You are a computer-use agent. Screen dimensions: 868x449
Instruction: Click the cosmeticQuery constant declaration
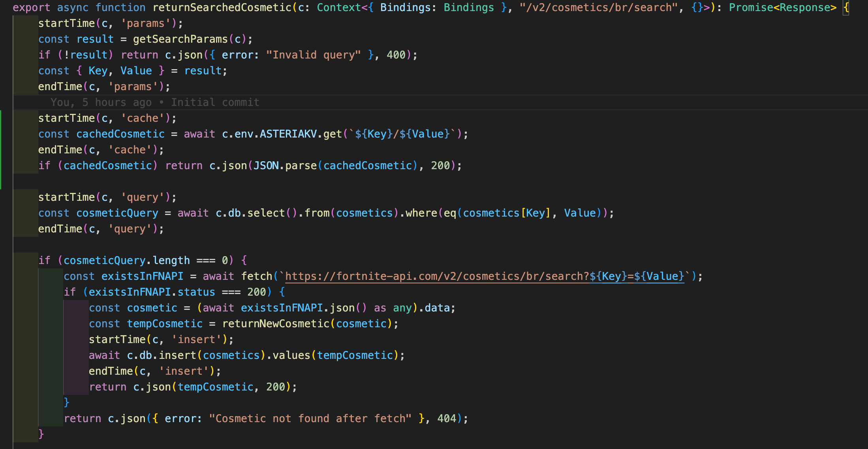click(x=117, y=213)
